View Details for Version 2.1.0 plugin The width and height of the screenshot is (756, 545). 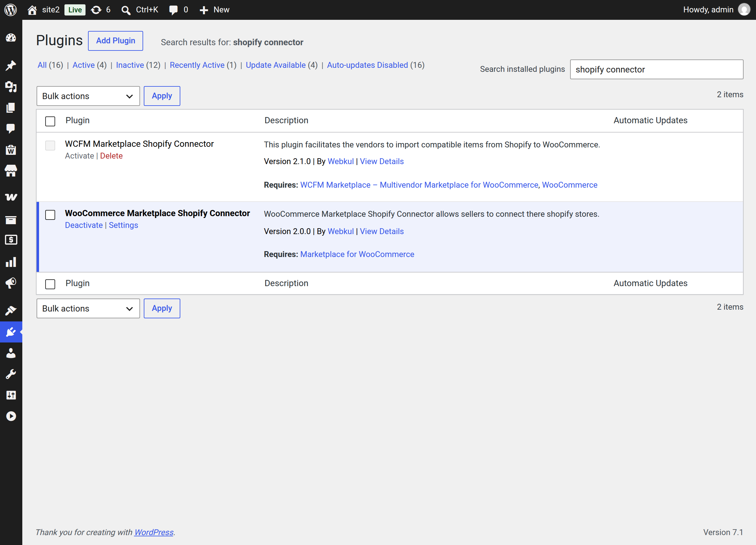pos(382,162)
